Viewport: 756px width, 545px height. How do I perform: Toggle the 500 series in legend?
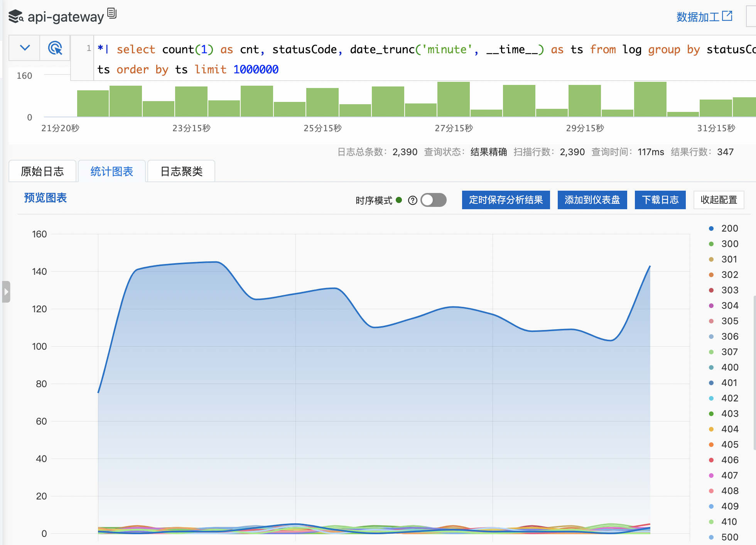[729, 537]
